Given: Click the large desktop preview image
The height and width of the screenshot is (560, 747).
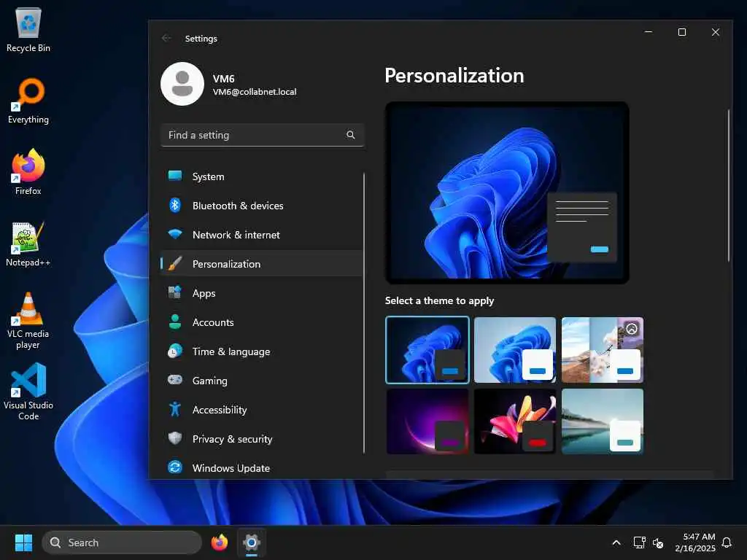Looking at the screenshot, I should (x=507, y=192).
